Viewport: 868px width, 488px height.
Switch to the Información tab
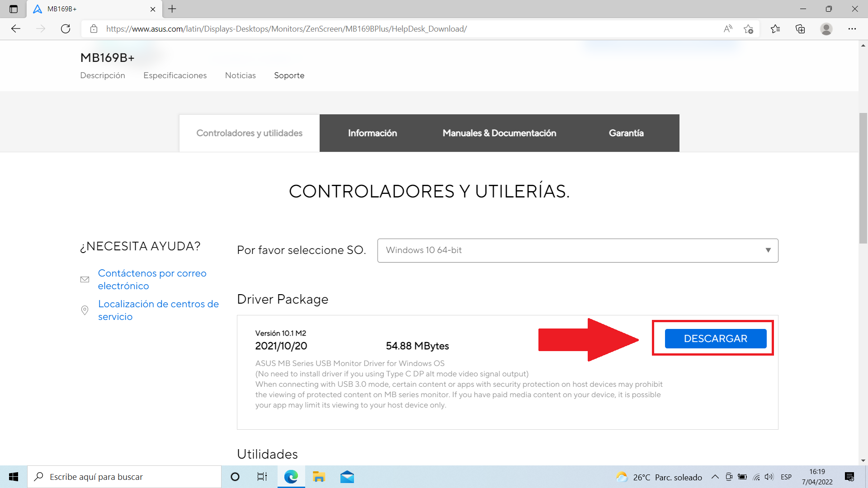372,133
